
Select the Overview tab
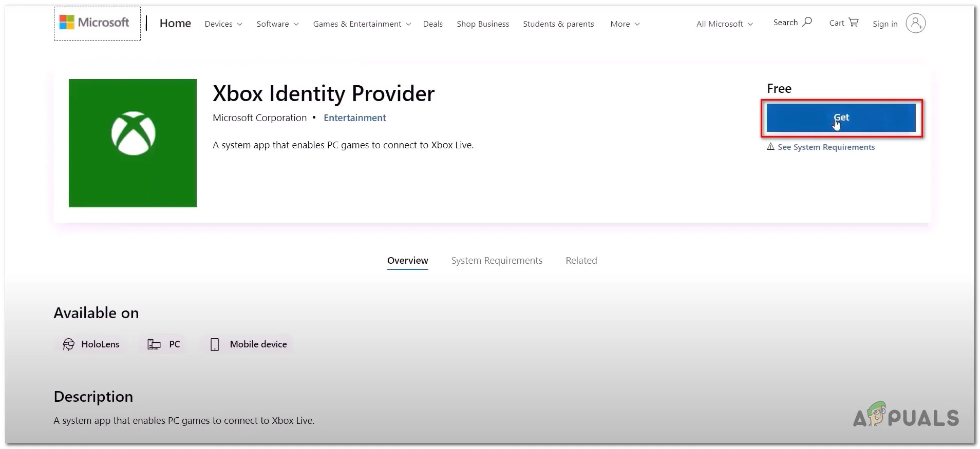[x=407, y=261]
